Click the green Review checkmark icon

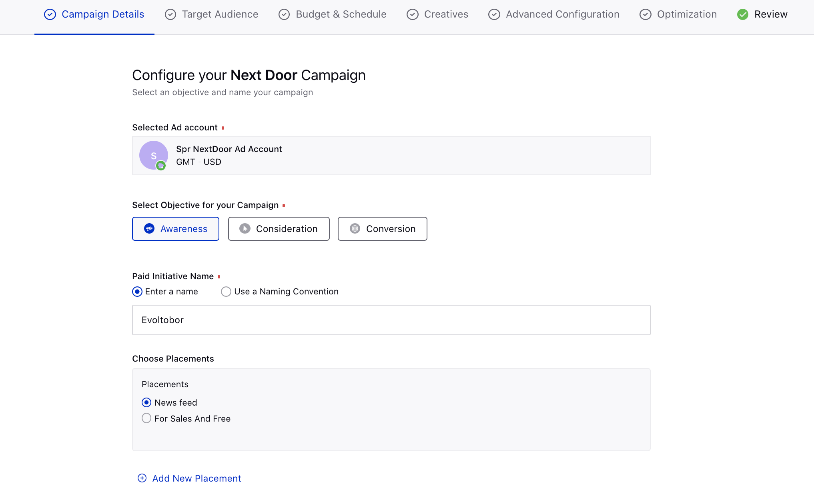point(743,14)
